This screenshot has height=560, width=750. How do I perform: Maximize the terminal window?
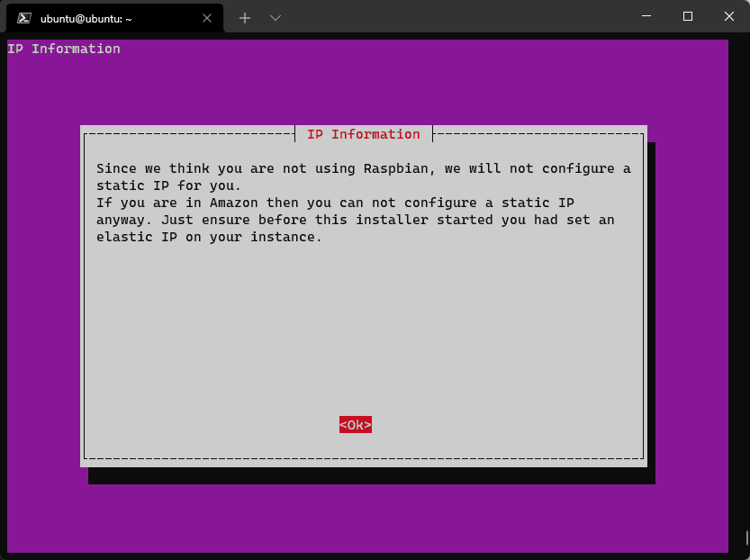tap(688, 16)
